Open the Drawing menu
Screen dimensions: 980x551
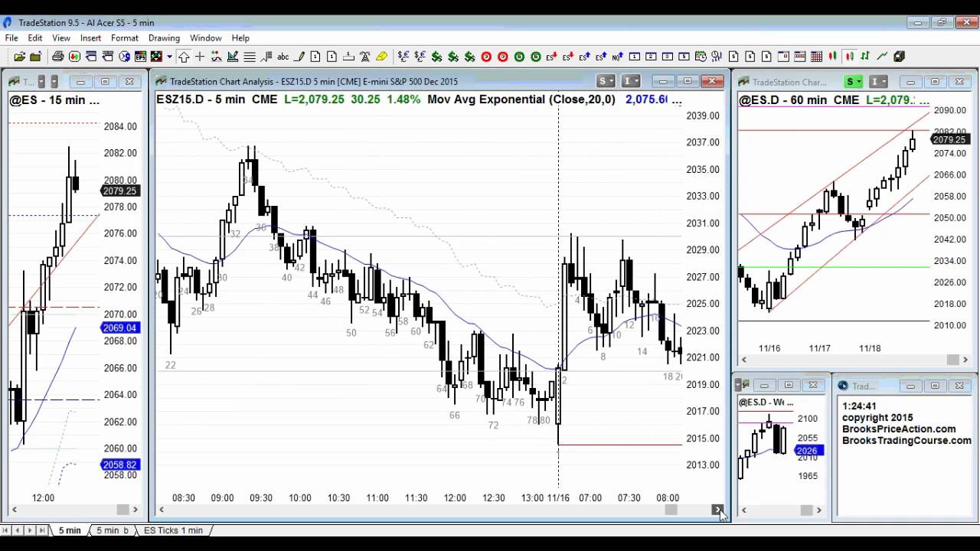[x=164, y=38]
